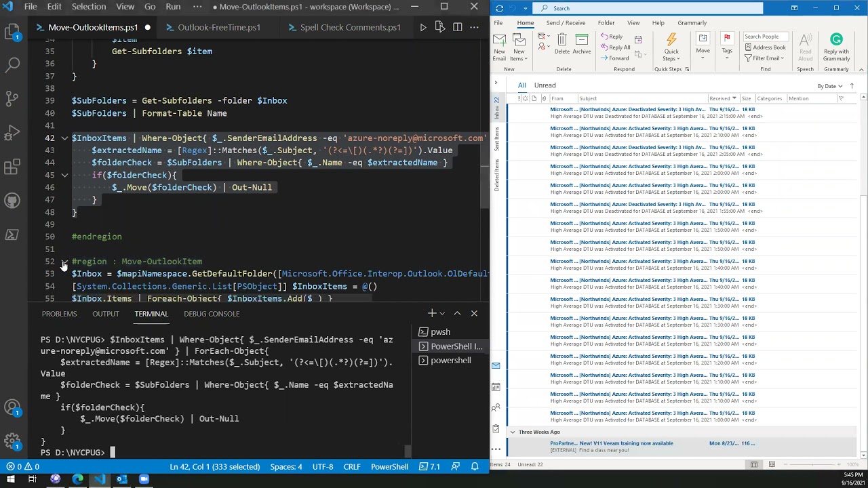868x488 pixels.
Task: Collapse the Outlook ribbon
Action: coord(861,68)
